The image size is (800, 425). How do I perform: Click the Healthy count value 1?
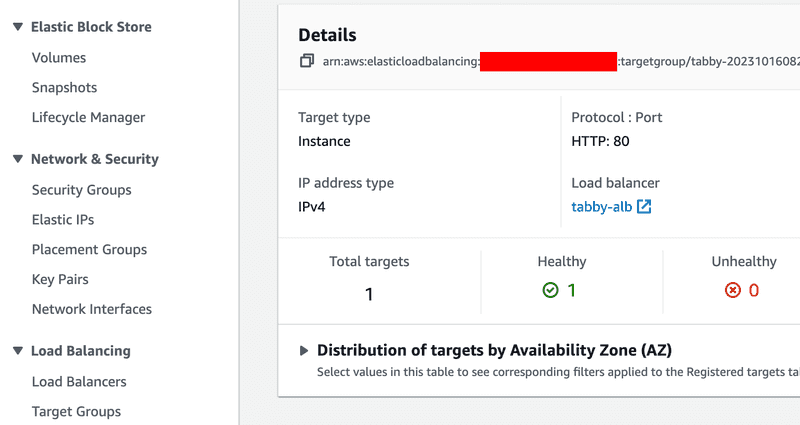coord(571,290)
